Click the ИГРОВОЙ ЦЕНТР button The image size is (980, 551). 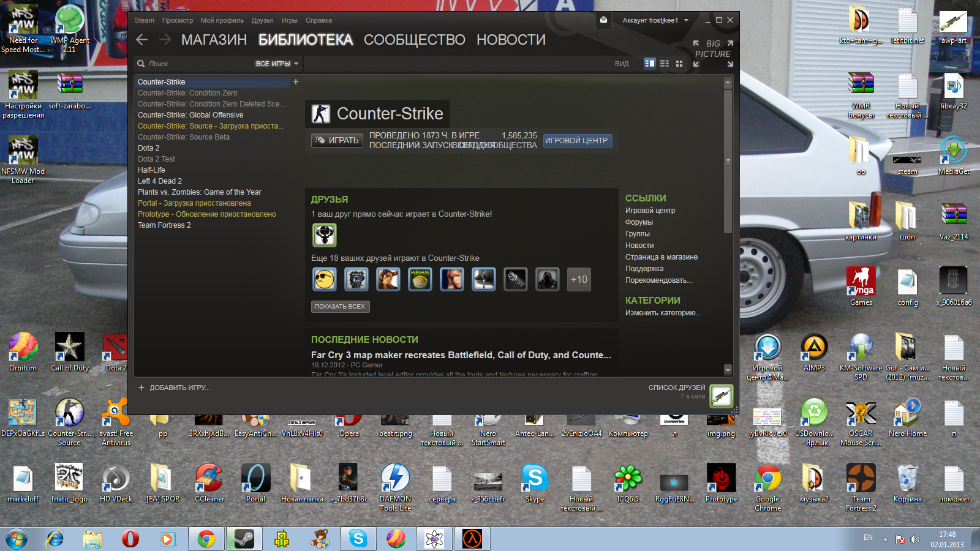coord(577,140)
